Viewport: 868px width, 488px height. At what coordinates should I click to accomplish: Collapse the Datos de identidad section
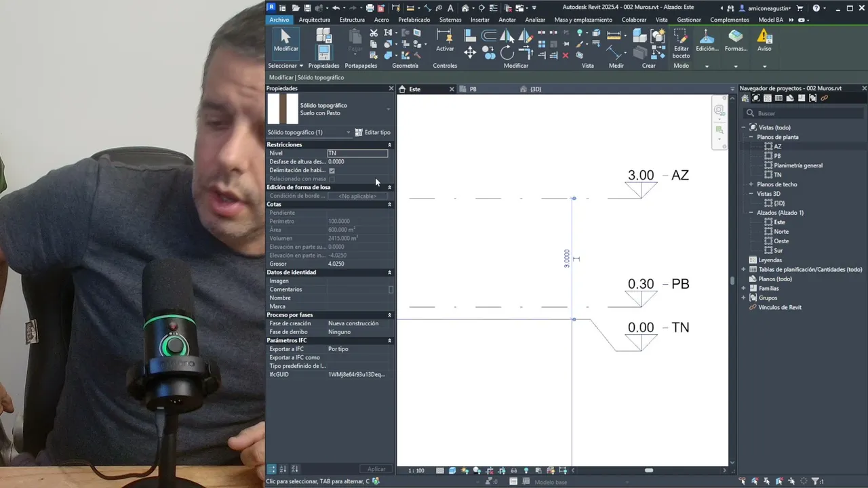[x=389, y=272]
